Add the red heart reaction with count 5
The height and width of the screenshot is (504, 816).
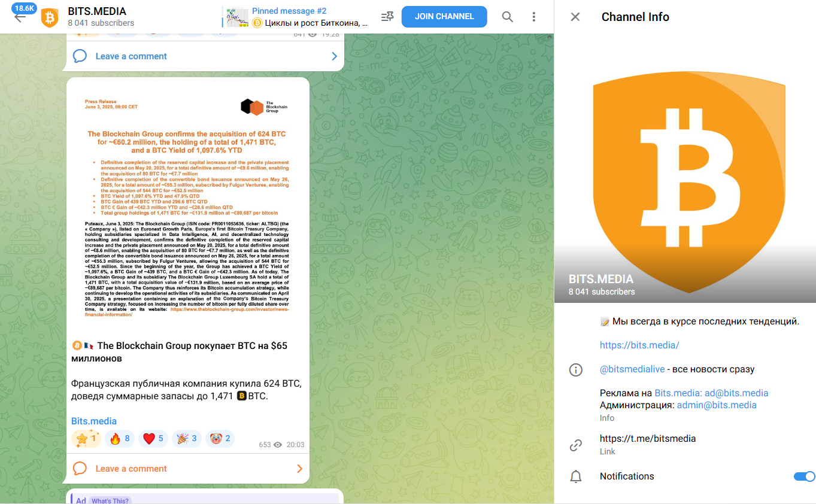154,439
